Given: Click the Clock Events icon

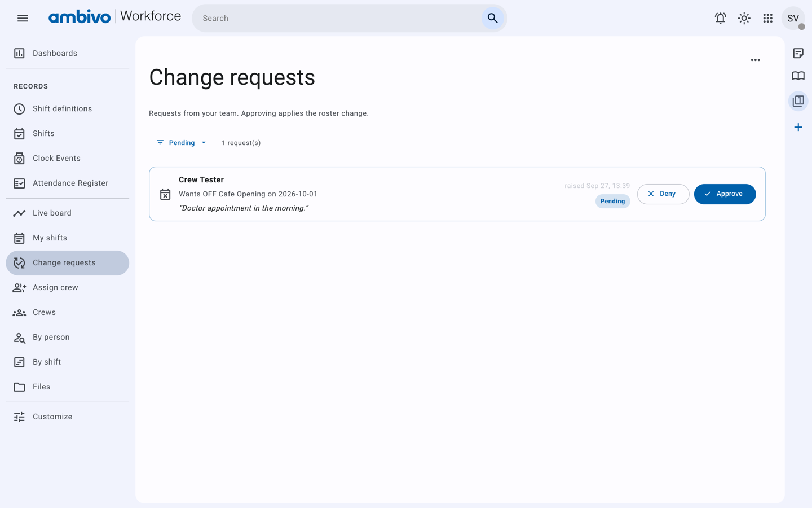Looking at the screenshot, I should pos(19,158).
